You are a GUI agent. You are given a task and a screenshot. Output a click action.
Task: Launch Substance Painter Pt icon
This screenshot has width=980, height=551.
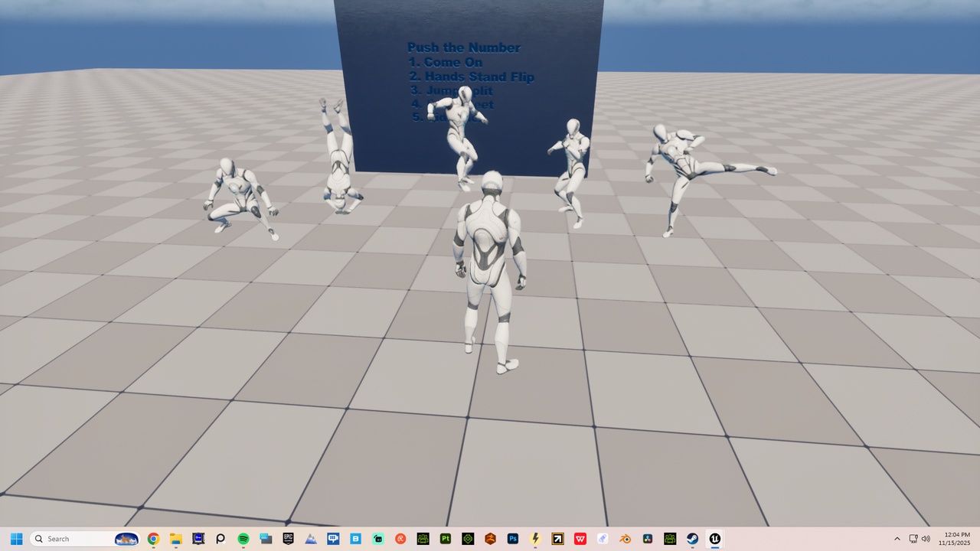pyautogui.click(x=446, y=539)
